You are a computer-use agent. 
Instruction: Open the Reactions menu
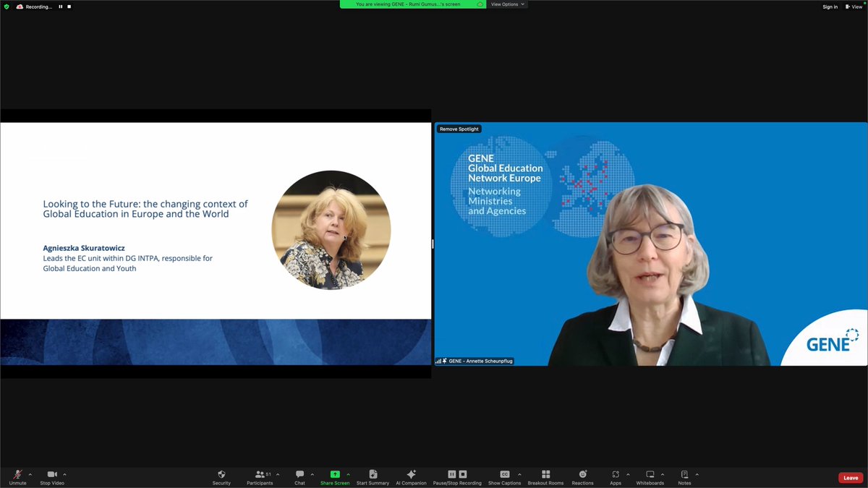pyautogui.click(x=582, y=477)
